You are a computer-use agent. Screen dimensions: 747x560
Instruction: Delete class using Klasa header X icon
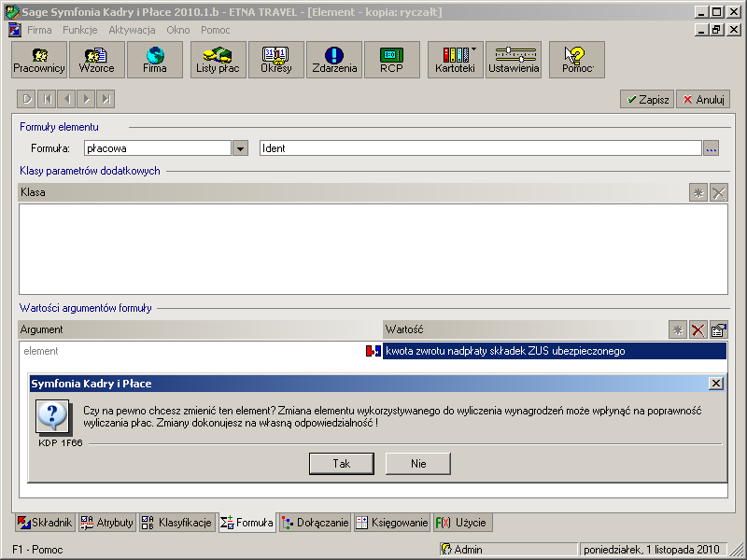point(719,193)
